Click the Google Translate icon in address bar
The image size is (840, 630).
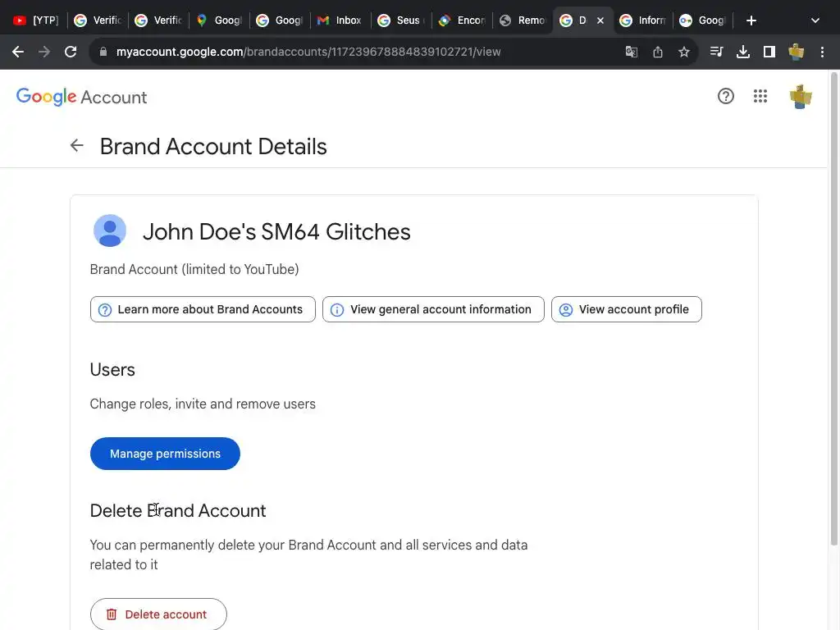pos(632,52)
